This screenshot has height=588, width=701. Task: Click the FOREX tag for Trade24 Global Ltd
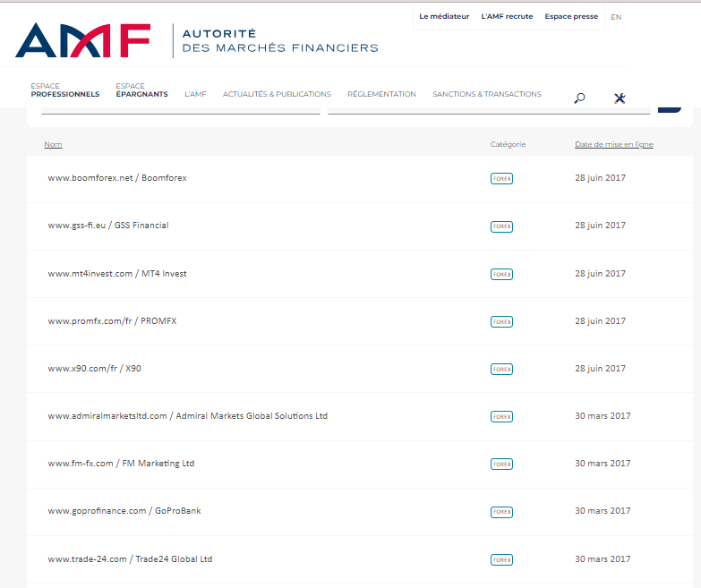501,559
